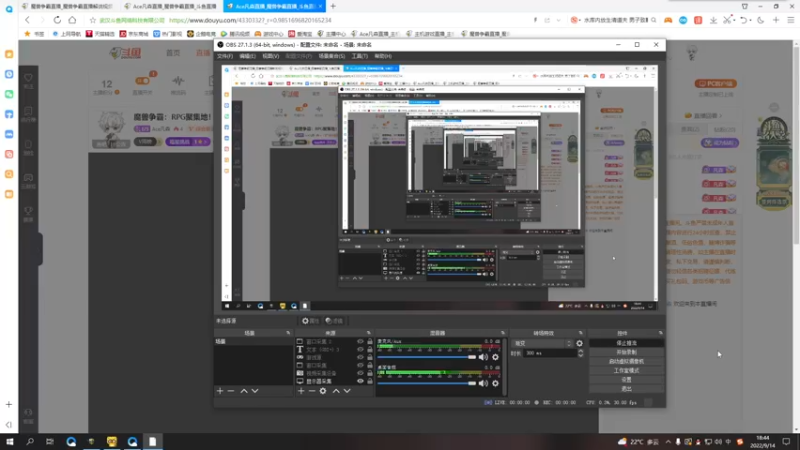Reload the browser page
800x450 pixels.
pos(57,20)
